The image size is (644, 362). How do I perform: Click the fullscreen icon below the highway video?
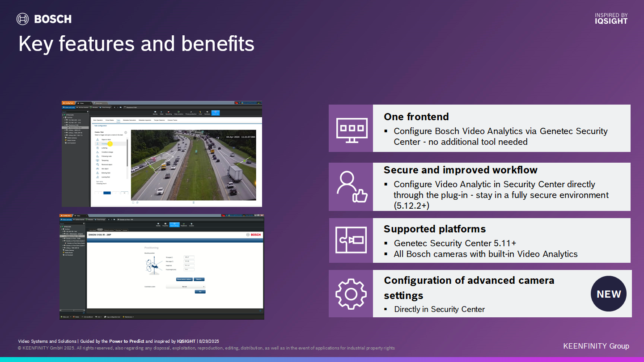point(133,202)
